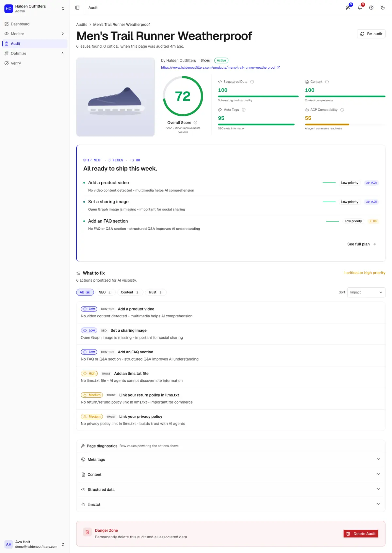The width and height of the screenshot is (392, 553).
Task: Click the shoe product thumbnail
Action: (115, 97)
